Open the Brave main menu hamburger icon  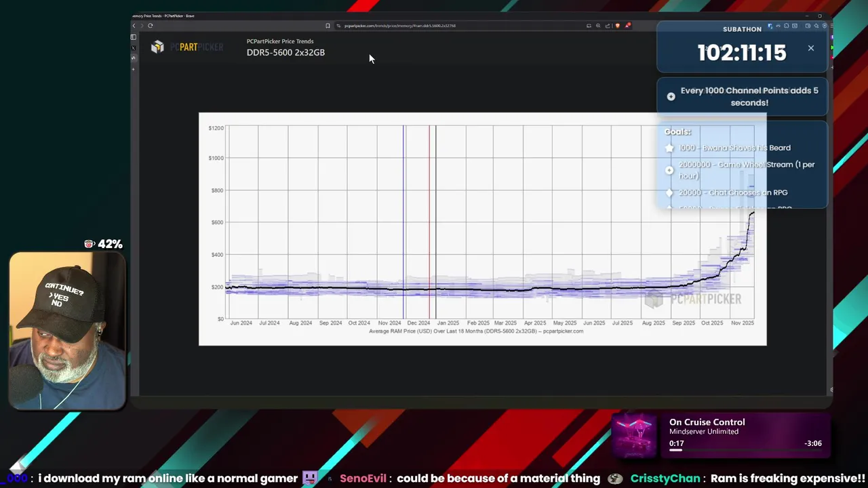[x=831, y=26]
